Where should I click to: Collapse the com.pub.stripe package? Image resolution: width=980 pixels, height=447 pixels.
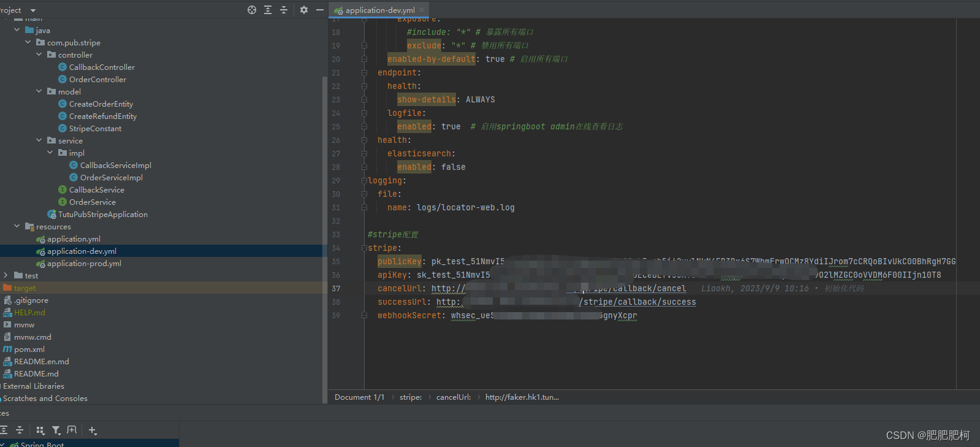pos(28,42)
